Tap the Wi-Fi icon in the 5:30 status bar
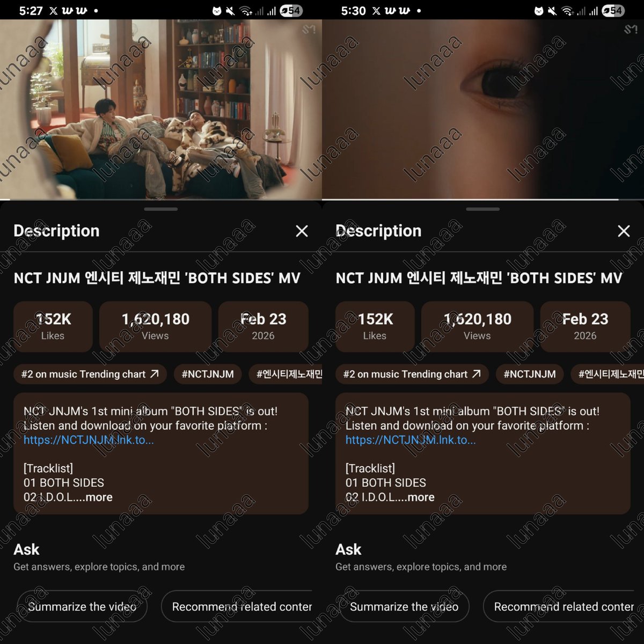The image size is (644, 644). point(568,11)
